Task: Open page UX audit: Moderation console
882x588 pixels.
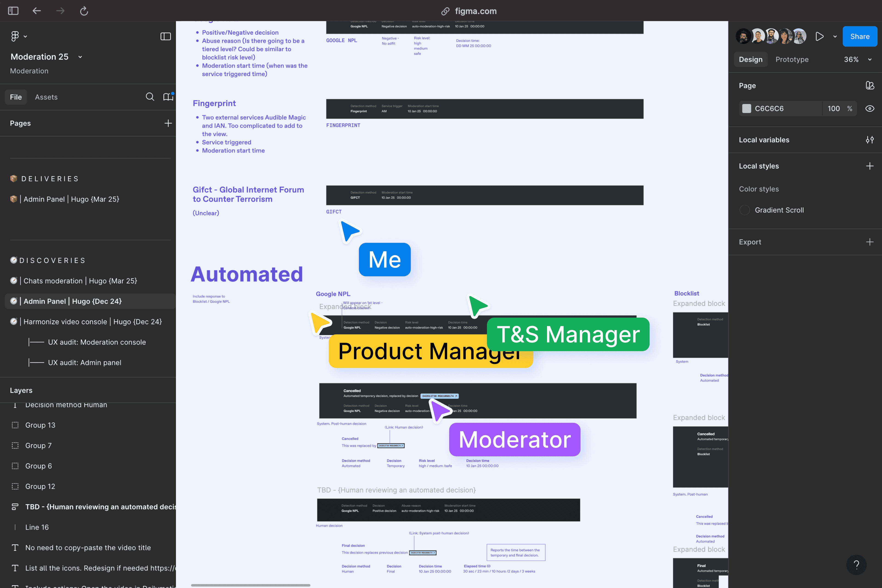Action: coord(97,342)
